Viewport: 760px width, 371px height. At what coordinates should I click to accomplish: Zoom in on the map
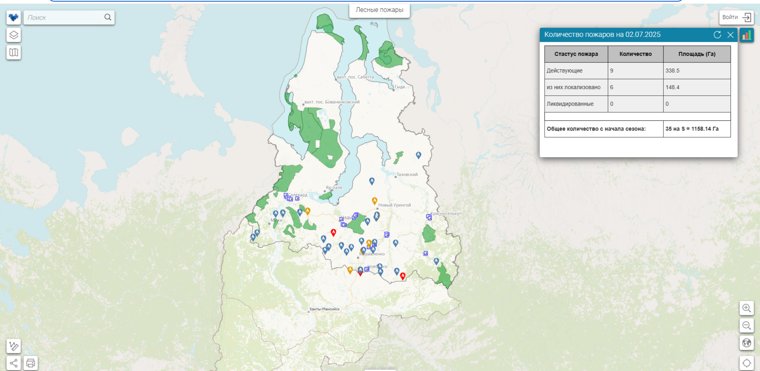tap(747, 308)
